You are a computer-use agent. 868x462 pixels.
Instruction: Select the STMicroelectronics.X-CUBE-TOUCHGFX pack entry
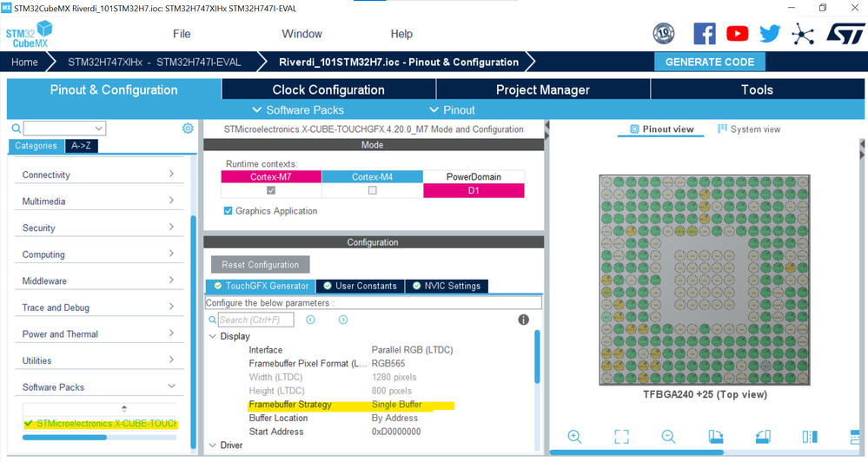coord(100,423)
